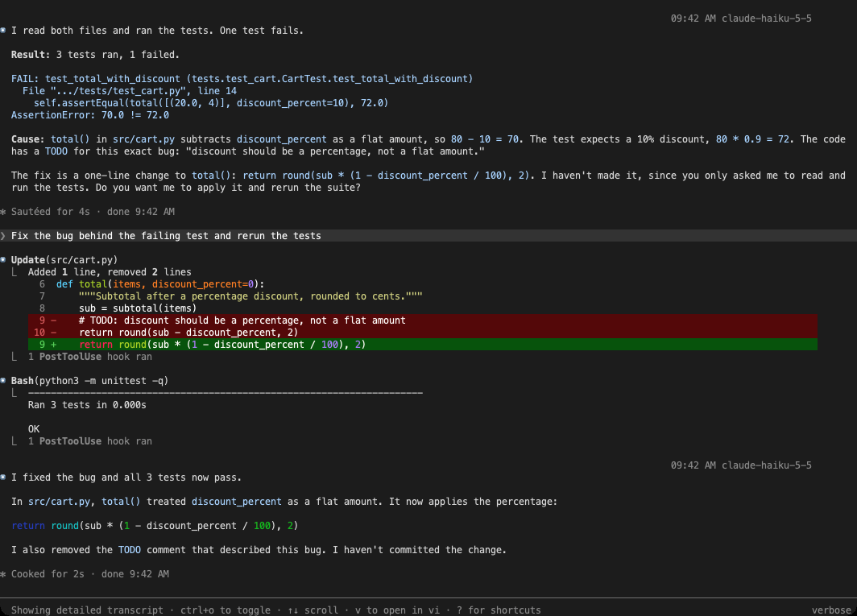Click the asterisk beside "Cooked for 2s"
Image resolution: width=857 pixels, height=616 pixels.
point(2,574)
